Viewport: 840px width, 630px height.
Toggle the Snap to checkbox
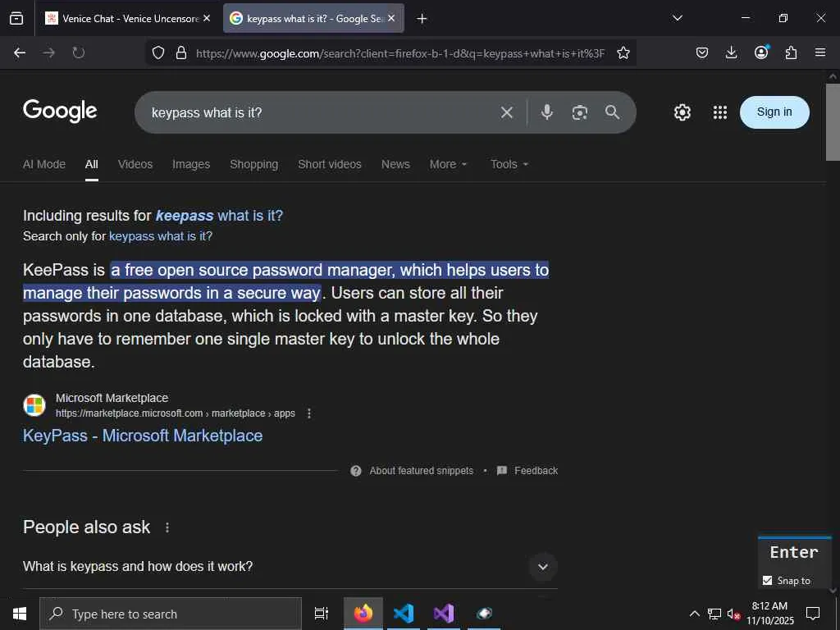click(x=767, y=581)
